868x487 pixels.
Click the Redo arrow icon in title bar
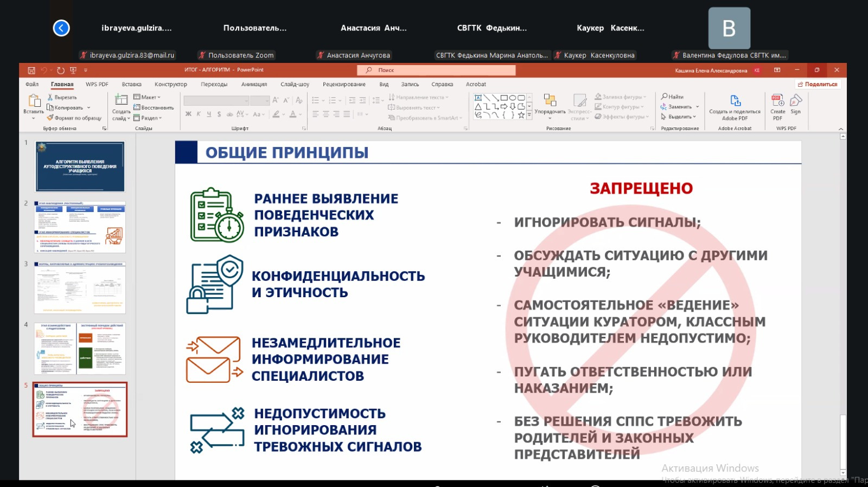point(61,71)
